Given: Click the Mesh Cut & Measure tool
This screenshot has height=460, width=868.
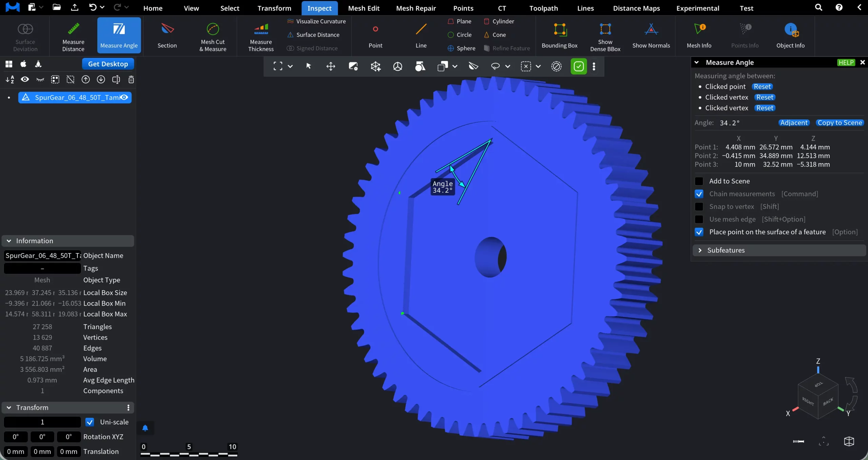Looking at the screenshot, I should 213,36.
